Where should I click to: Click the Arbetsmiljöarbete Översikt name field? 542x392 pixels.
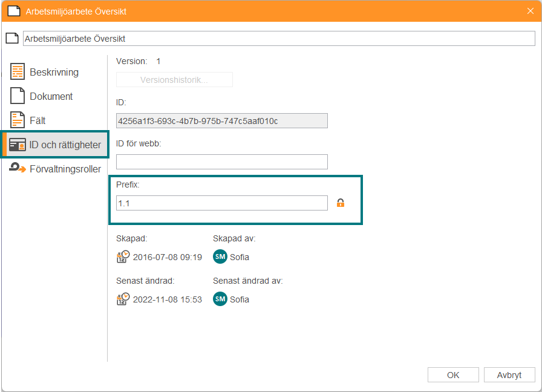click(278, 39)
